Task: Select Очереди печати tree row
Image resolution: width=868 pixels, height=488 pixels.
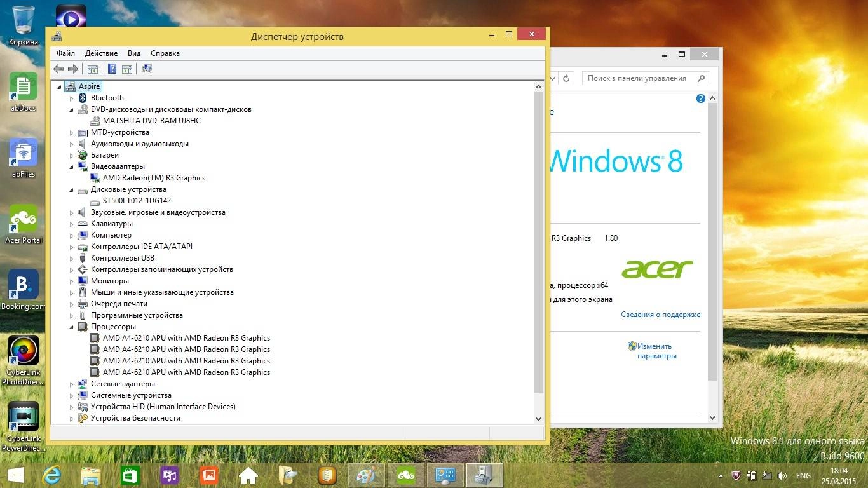Action: [x=119, y=304]
